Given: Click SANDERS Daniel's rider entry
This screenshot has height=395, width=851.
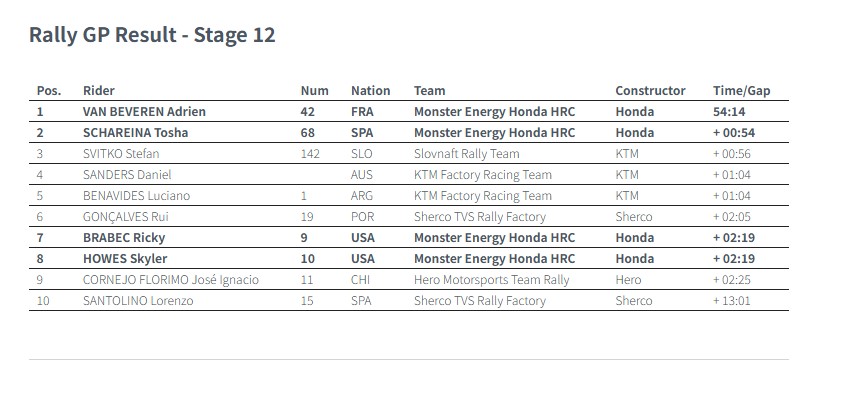Looking at the screenshot, I should click(127, 175).
